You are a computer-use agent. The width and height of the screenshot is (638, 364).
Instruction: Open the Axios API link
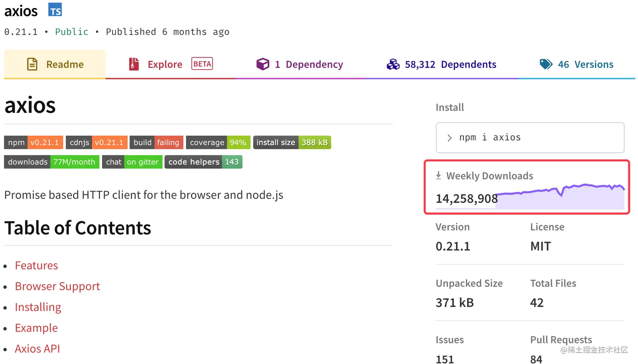coord(38,348)
